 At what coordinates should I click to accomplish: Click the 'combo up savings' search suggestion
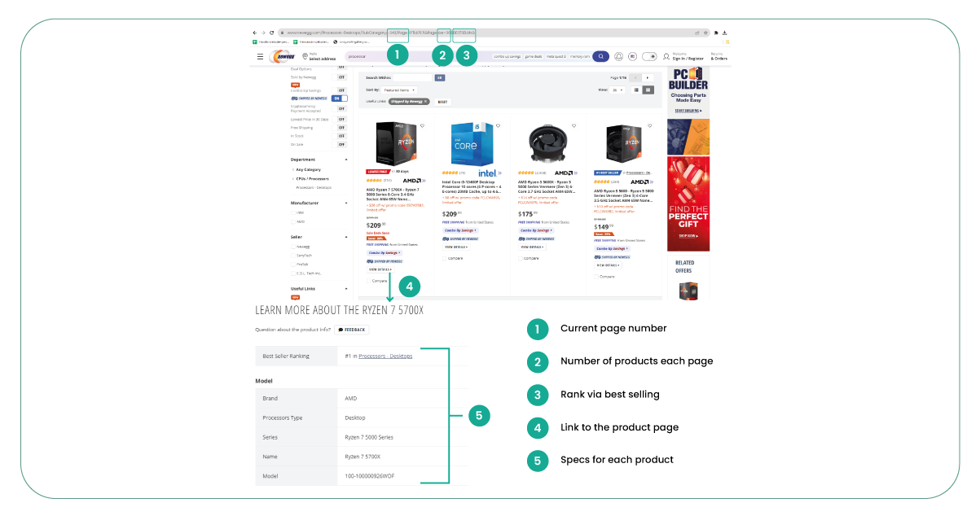point(508,57)
